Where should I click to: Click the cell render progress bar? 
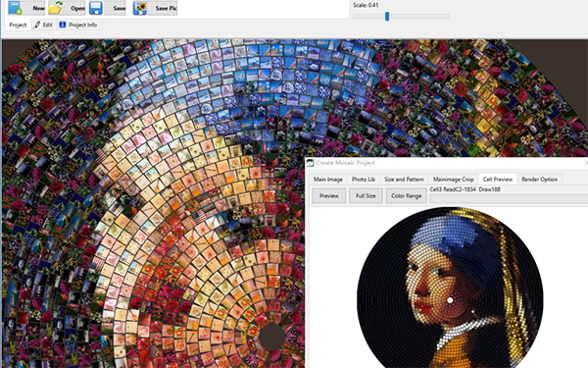(x=509, y=198)
